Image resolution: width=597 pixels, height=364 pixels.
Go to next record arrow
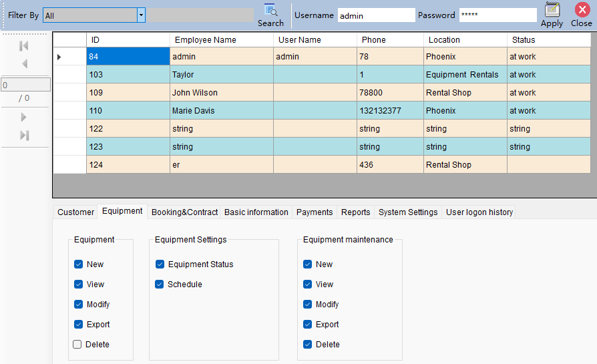(x=24, y=118)
